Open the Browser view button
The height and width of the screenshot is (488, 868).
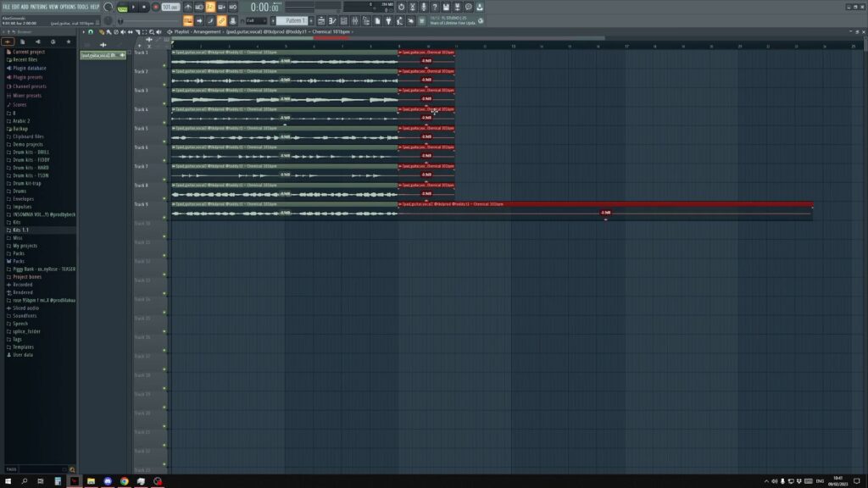[x=366, y=21]
